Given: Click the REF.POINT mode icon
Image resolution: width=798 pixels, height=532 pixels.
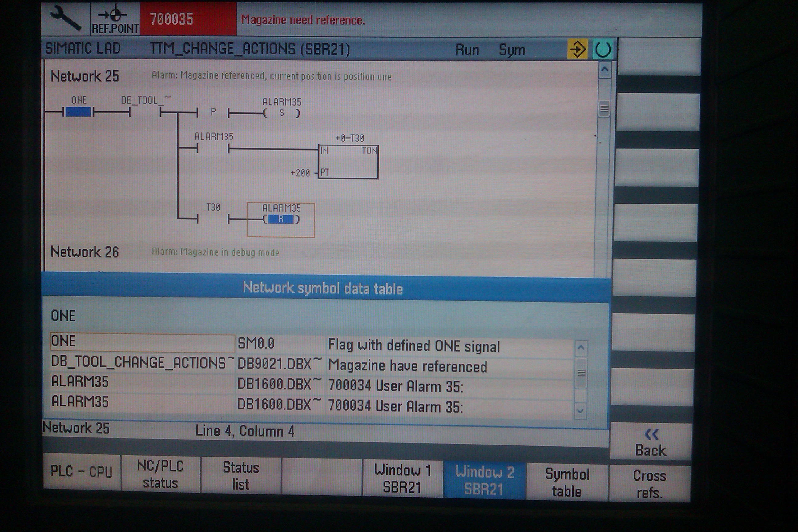Looking at the screenshot, I should tap(115, 19).
